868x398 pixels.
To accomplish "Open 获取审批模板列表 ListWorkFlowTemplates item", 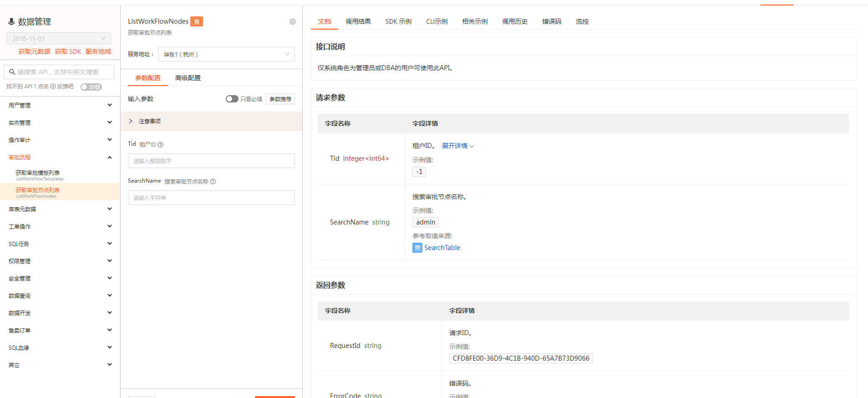I will point(60,175).
